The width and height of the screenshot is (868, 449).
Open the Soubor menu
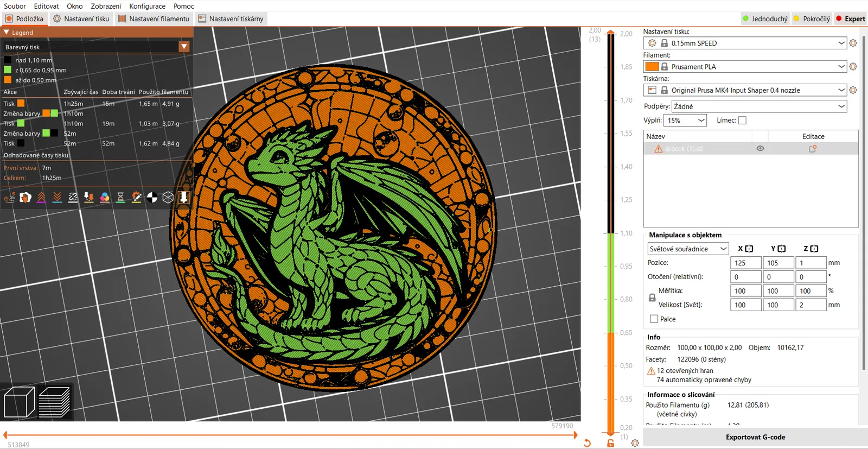(15, 6)
